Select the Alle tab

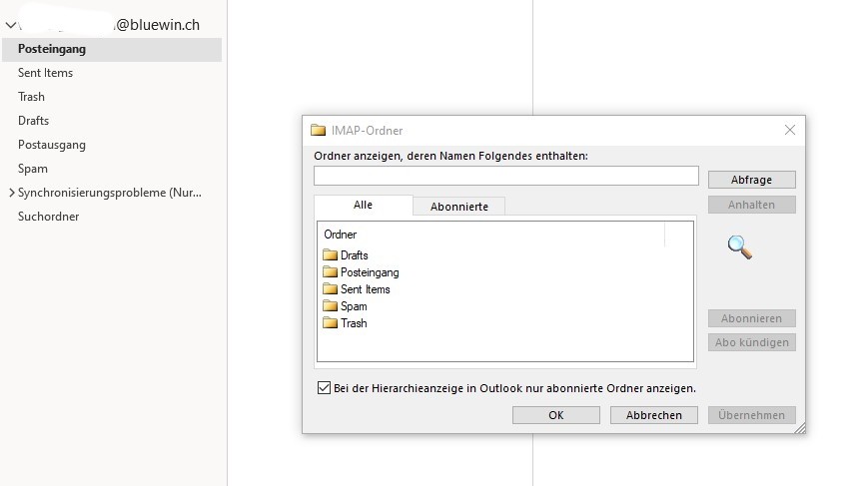[363, 206]
